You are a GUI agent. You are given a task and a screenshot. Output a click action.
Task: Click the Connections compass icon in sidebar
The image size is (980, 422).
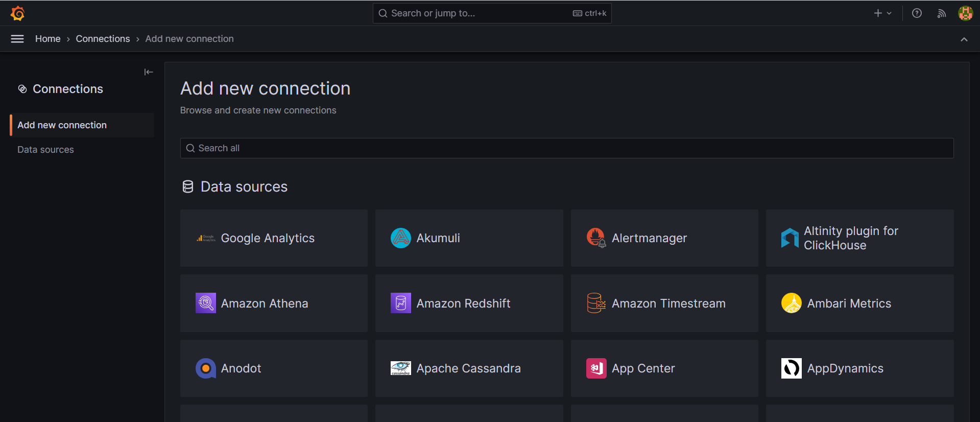[x=22, y=89]
